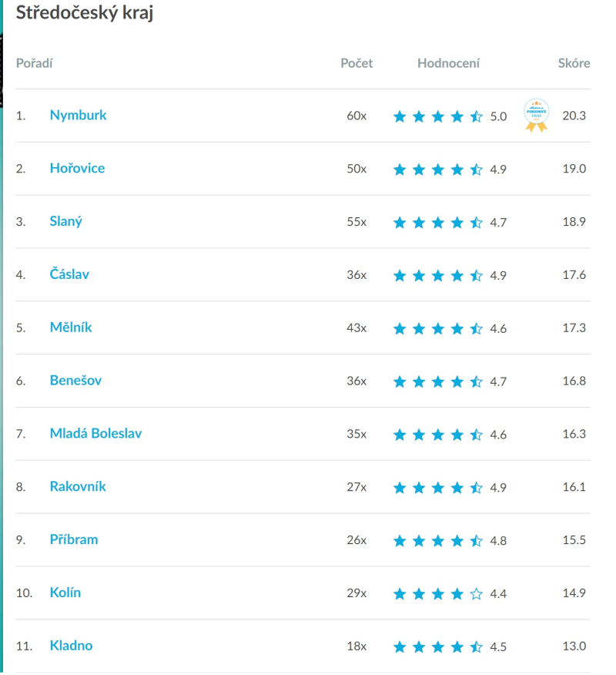This screenshot has width=616, height=675.
Task: Select the Čáslav link
Action: (x=69, y=274)
